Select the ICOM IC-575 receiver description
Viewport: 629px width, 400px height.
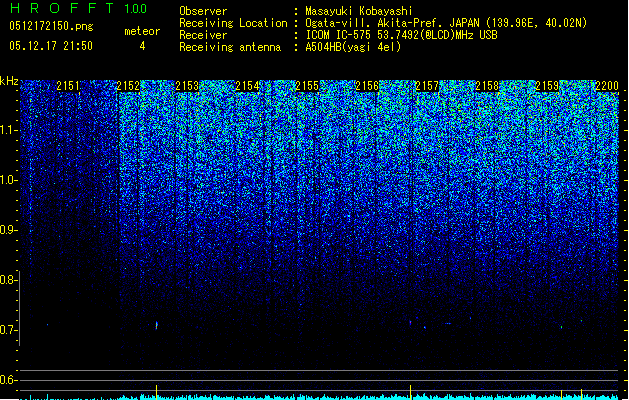click(402, 35)
